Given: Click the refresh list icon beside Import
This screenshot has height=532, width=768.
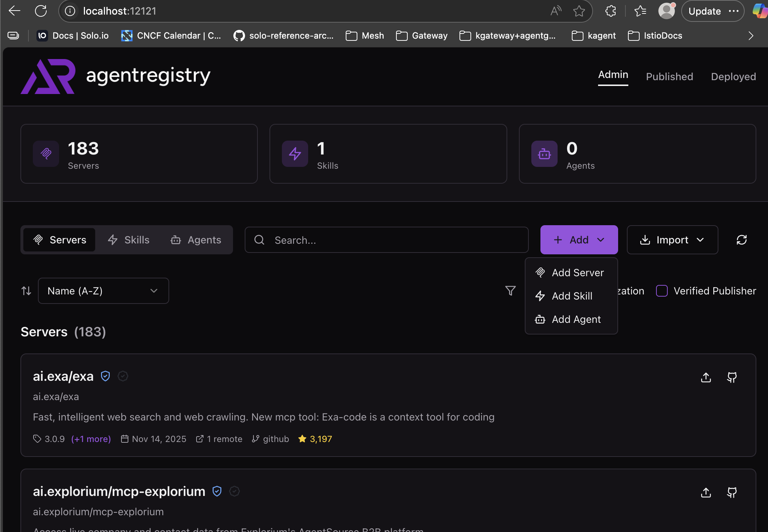Looking at the screenshot, I should (x=741, y=240).
